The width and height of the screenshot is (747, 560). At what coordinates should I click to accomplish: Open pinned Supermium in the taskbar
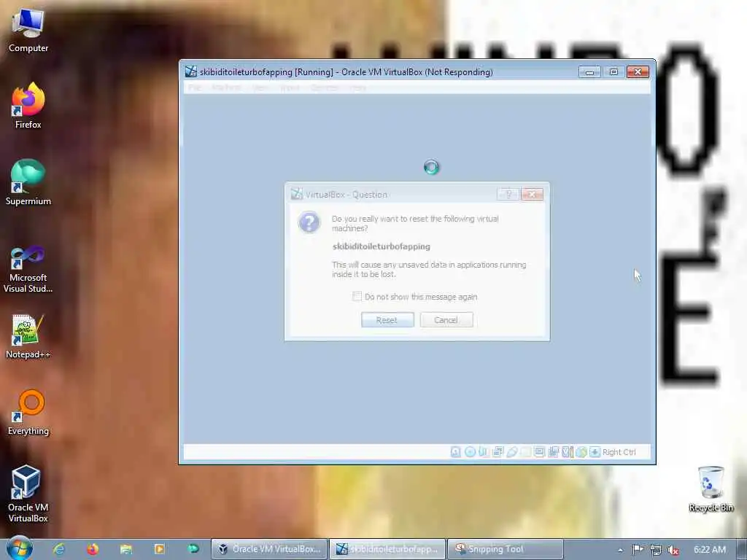coord(193,549)
